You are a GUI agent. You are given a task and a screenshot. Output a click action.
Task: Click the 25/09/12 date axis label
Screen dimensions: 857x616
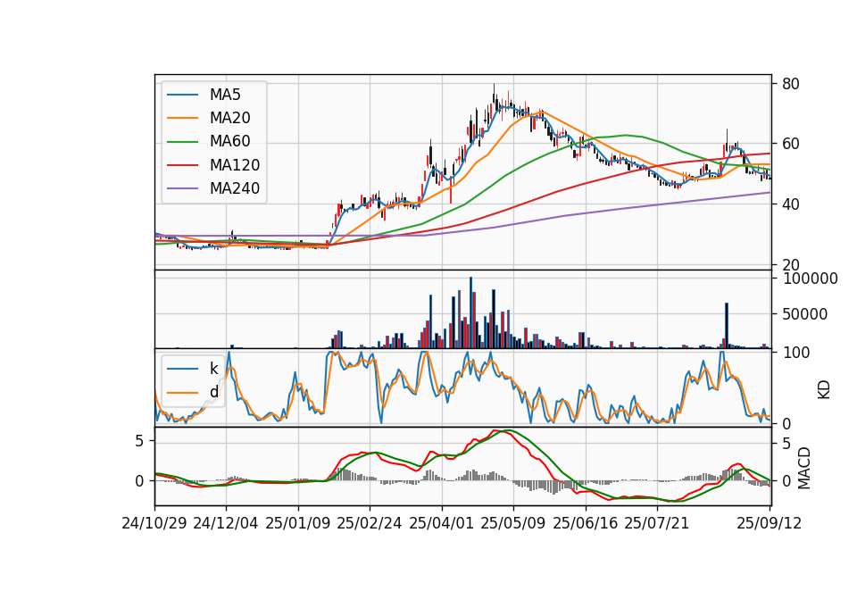point(769,523)
